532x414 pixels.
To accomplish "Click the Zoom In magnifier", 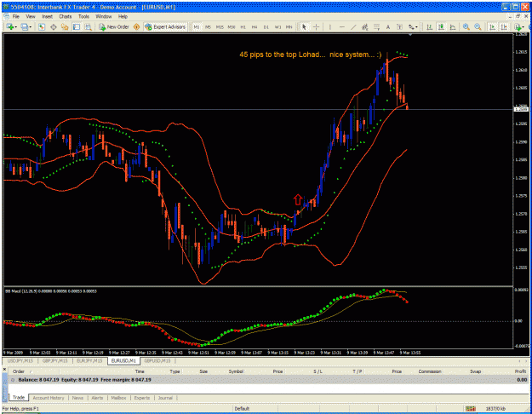I will pyautogui.click(x=466, y=26).
